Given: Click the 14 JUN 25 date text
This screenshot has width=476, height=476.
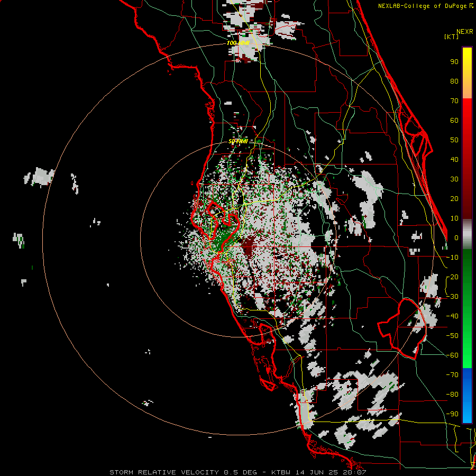Looking at the screenshot, I should click(318, 472).
